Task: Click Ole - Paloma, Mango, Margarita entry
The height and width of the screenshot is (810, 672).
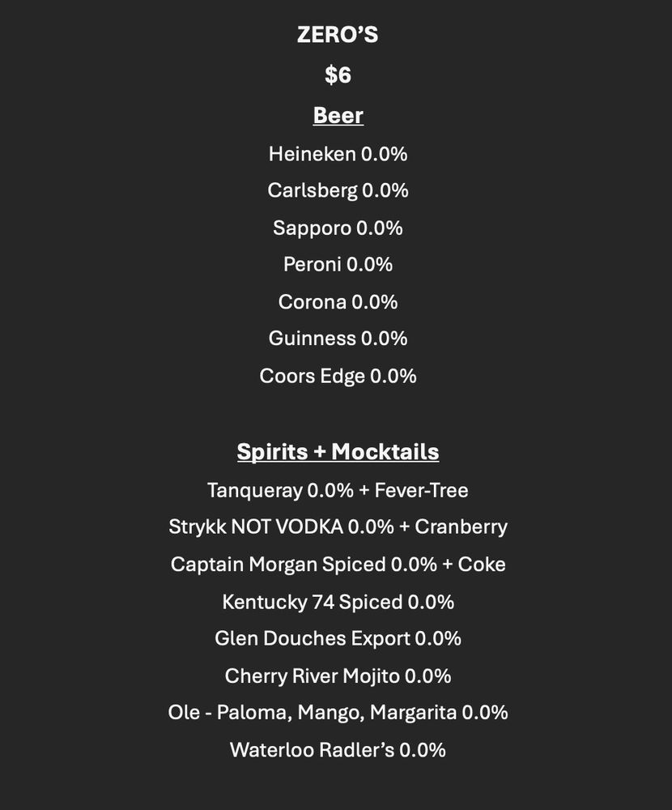Action: pos(338,712)
